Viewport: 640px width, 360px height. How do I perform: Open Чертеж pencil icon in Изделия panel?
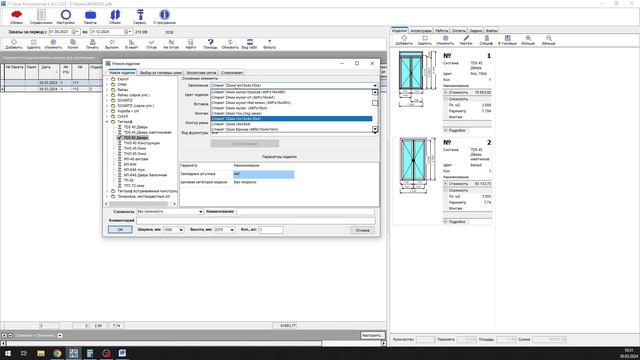(466, 40)
